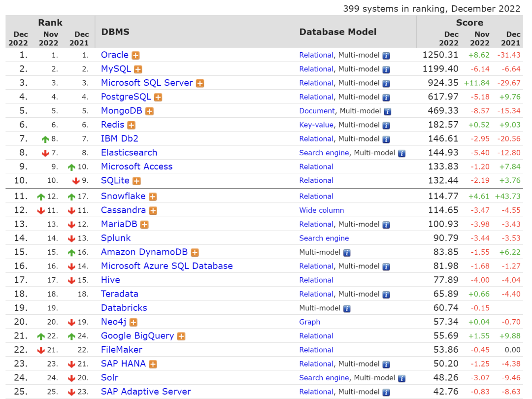Open the plus icon next to Microsoft SQL Server
Screen dimensions: 532x399
click(200, 83)
